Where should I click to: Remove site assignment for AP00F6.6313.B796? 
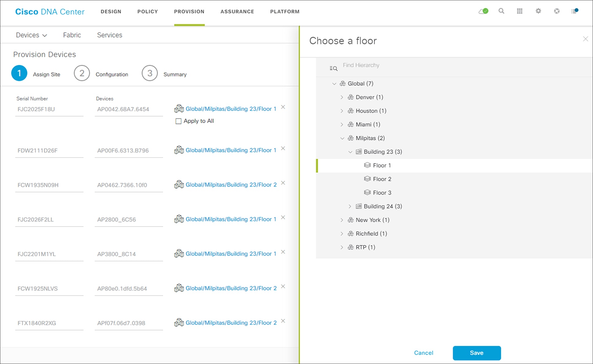coord(283,148)
